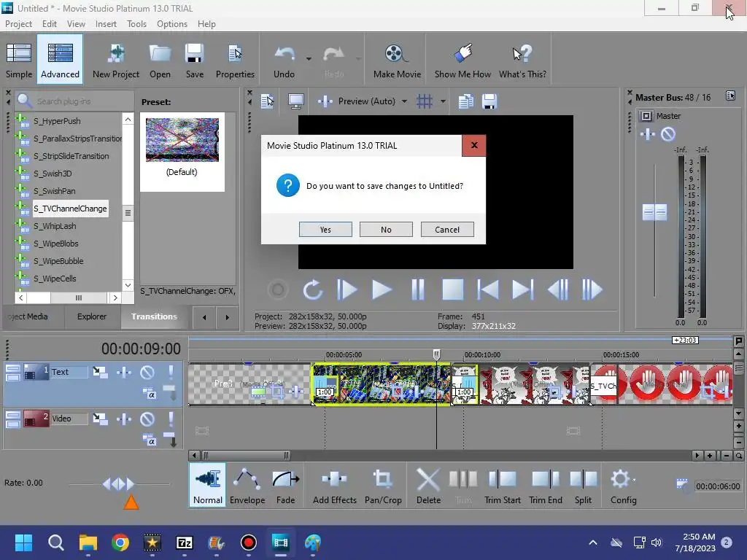
Task: Click Trim End icon
Action: tap(546, 486)
